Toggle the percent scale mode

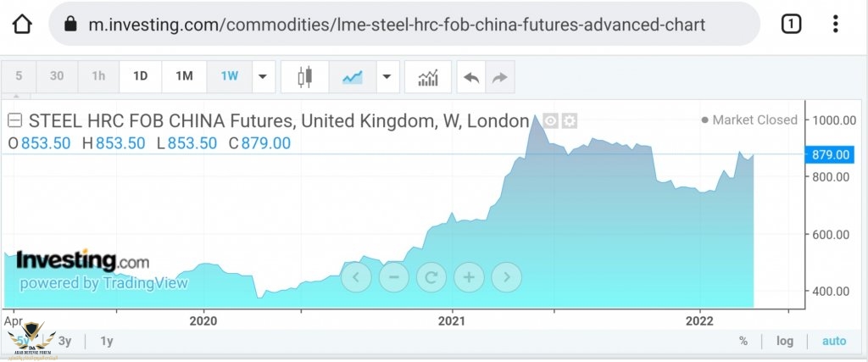click(x=743, y=341)
